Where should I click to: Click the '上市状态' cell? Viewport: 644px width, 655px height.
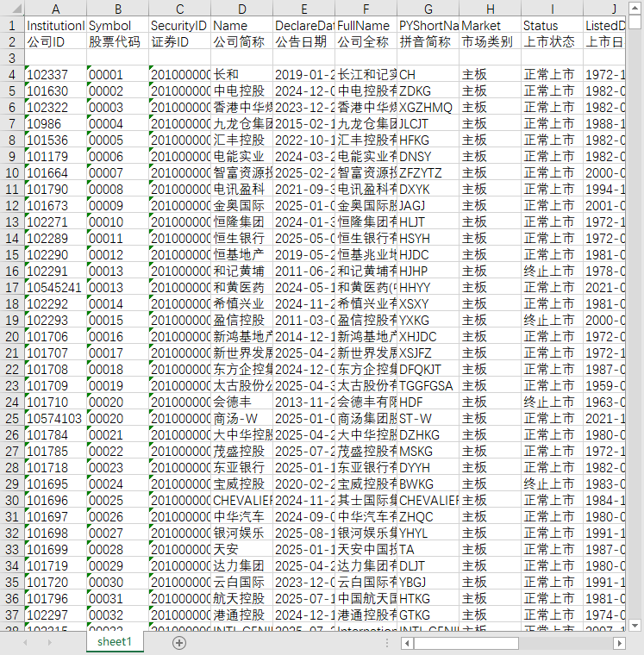(x=552, y=41)
